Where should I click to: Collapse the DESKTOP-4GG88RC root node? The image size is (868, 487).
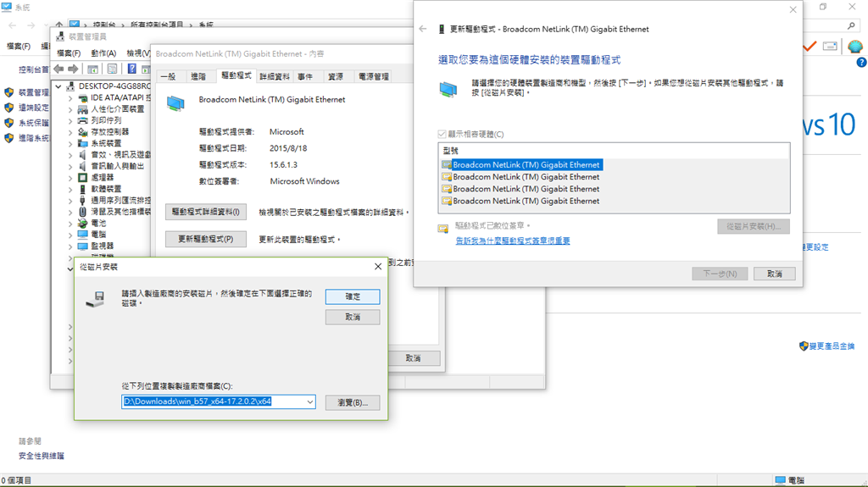(58, 86)
